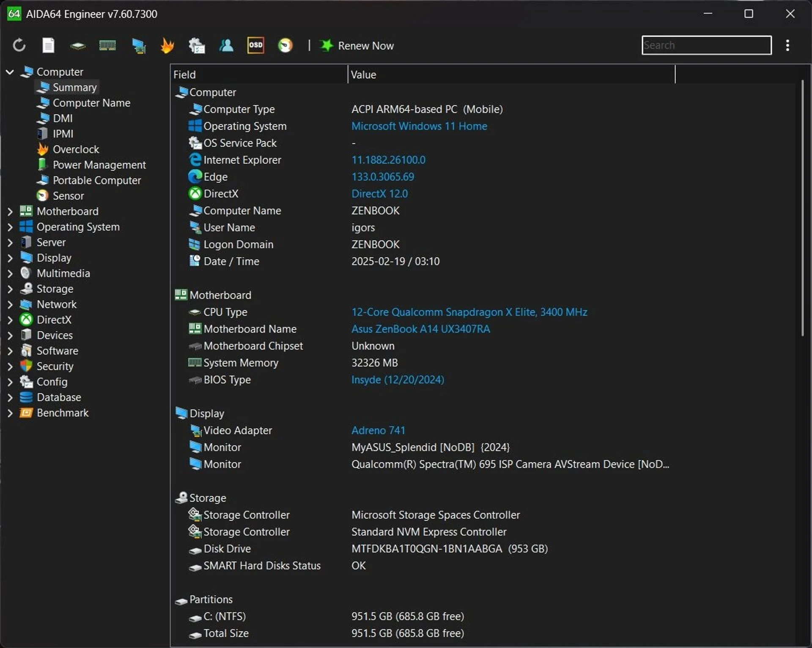The width and height of the screenshot is (812, 648).
Task: Click the vertical scrollbar thumb
Action: click(x=802, y=208)
